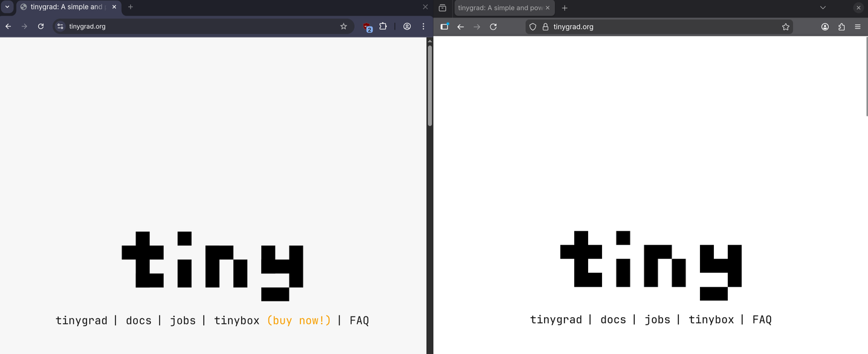The height and width of the screenshot is (354, 868).
Task: Open Chrome's site information controls icon
Action: [60, 27]
